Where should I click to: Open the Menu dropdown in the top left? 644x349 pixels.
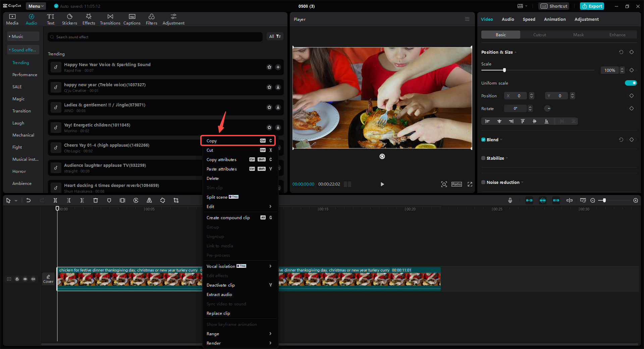[x=36, y=6]
